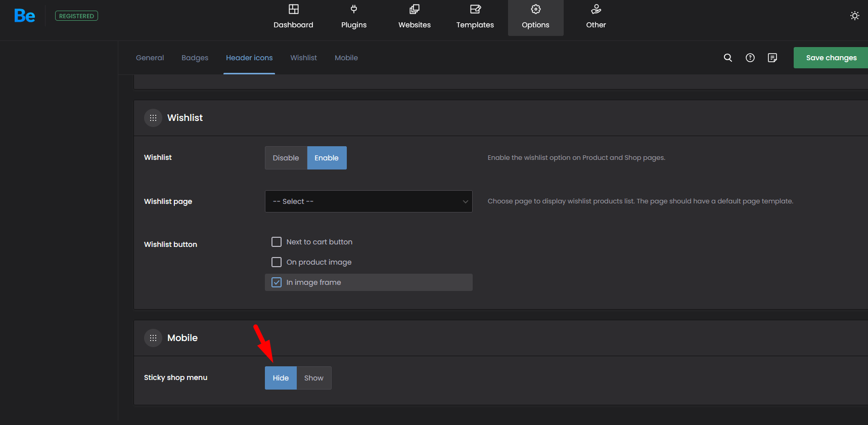Click the Plugins plug icon
This screenshot has height=425, width=868.
[x=354, y=9]
